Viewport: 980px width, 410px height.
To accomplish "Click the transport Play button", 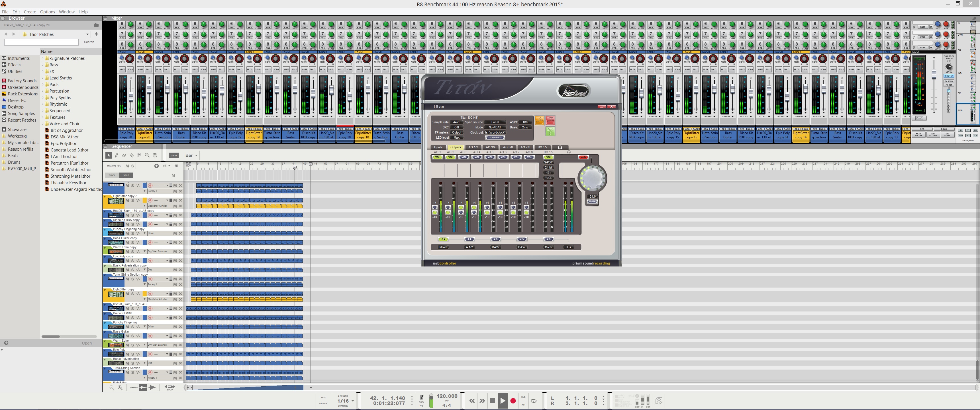I will [503, 401].
